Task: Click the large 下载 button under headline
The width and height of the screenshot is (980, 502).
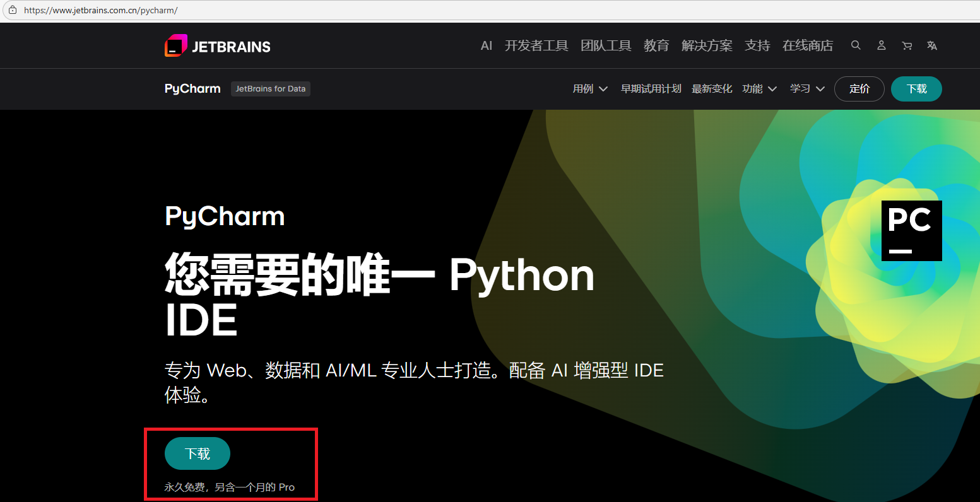Action: point(198,453)
